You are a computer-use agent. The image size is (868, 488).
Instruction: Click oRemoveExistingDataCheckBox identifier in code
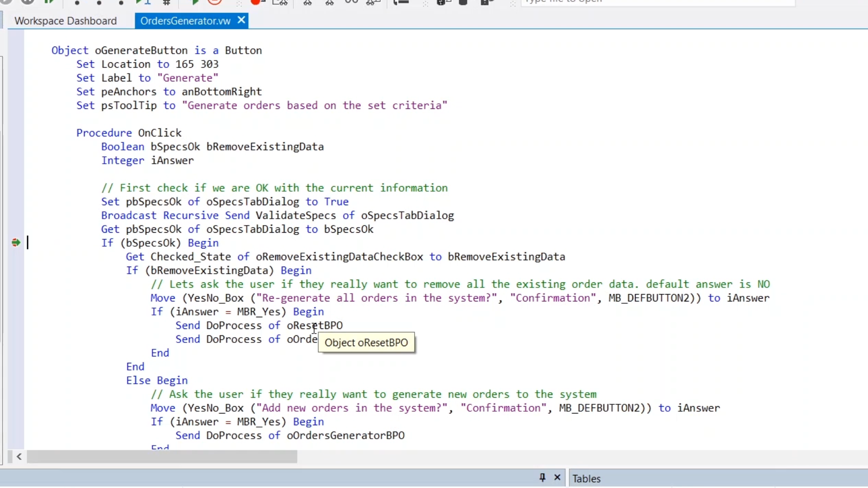(x=339, y=257)
